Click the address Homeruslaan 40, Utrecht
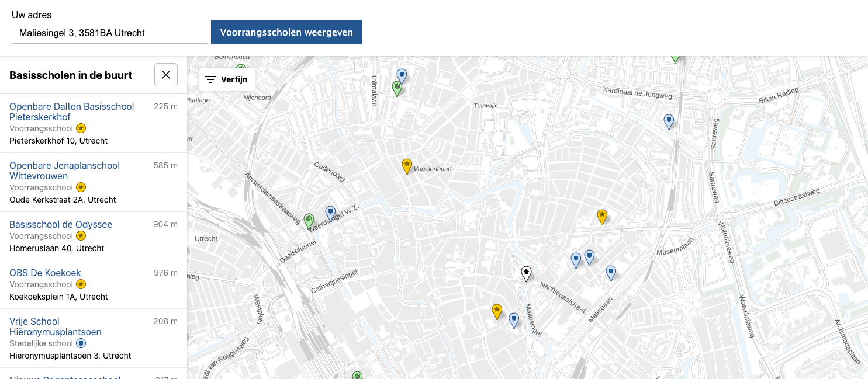The height and width of the screenshot is (379, 868). pyautogui.click(x=57, y=248)
